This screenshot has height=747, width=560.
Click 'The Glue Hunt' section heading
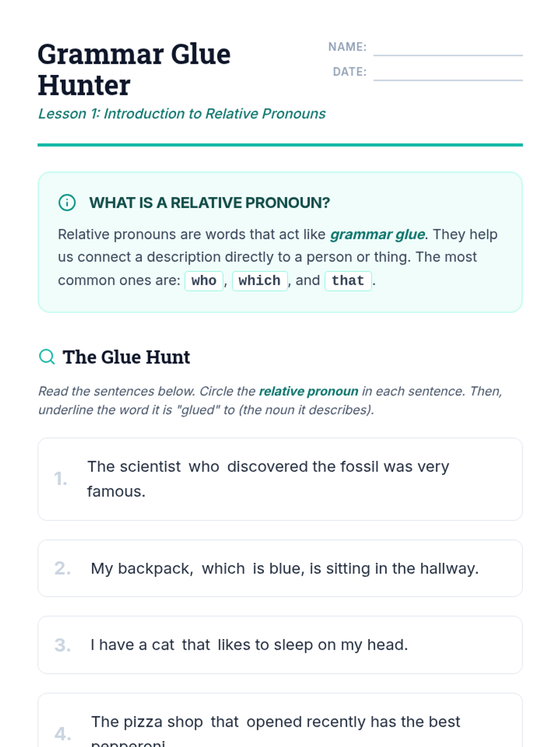pyautogui.click(x=126, y=357)
